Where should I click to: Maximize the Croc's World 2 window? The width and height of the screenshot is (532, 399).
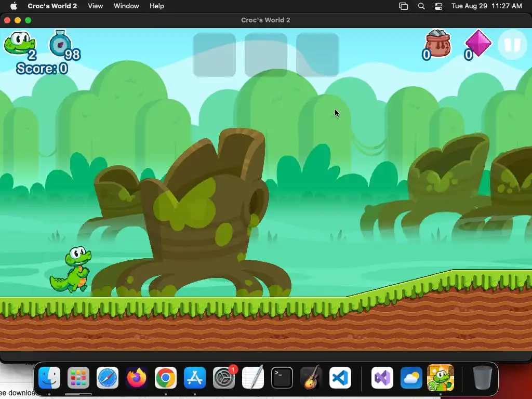pos(28,20)
